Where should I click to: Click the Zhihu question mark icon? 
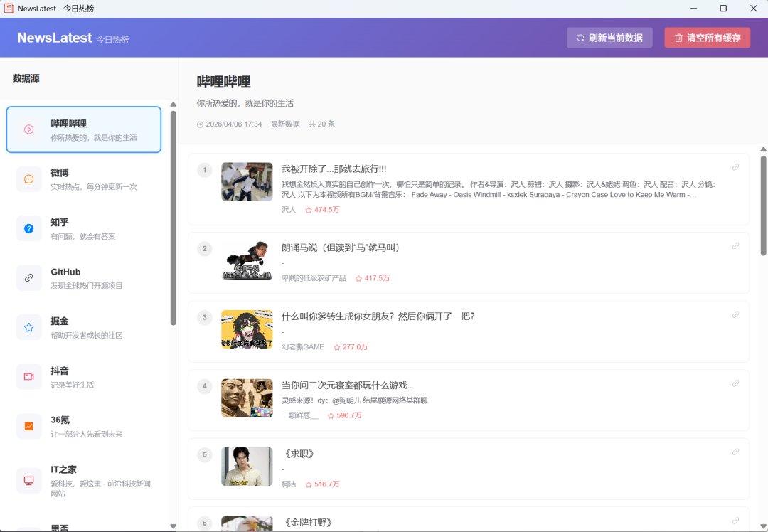[28, 228]
